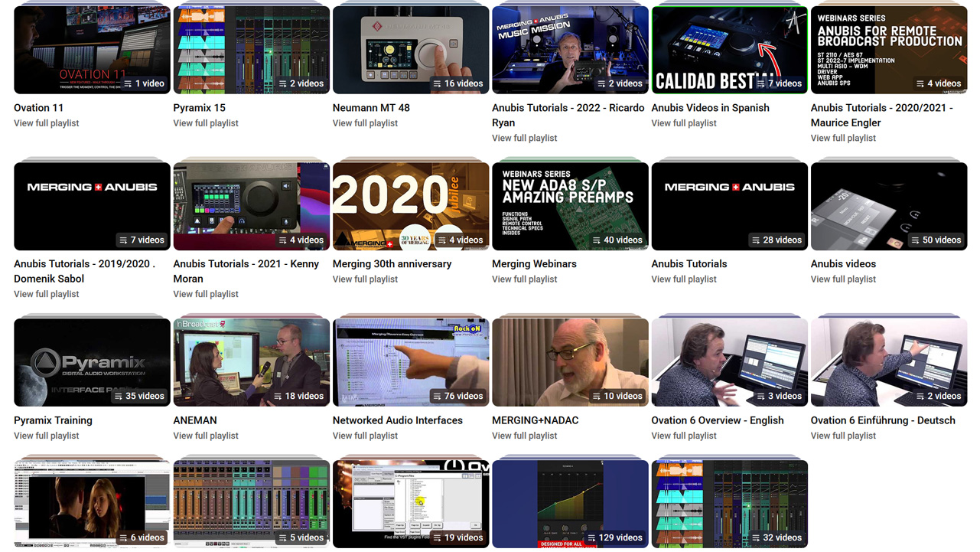
Task: Click the Anubis Videos in Spanish title
Action: (x=711, y=108)
